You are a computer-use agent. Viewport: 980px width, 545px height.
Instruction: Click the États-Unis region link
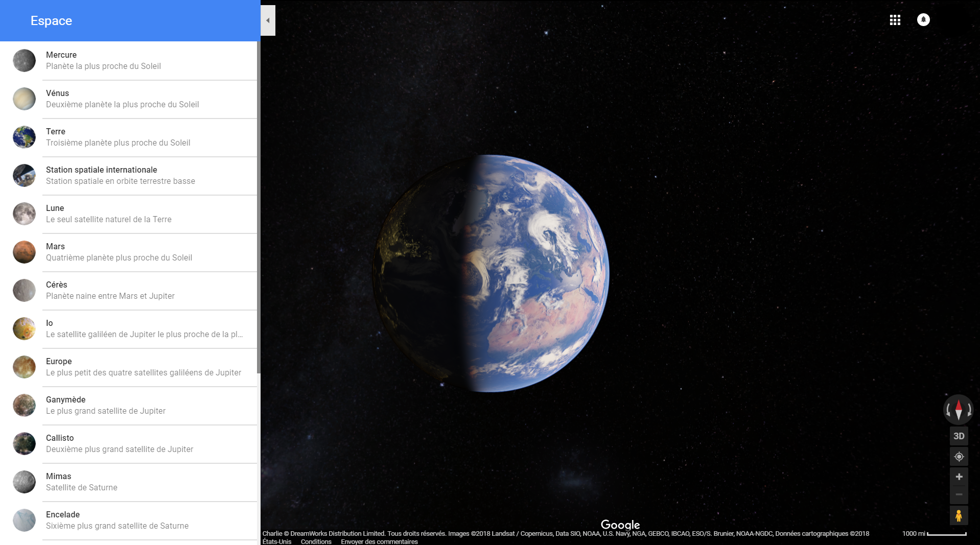[x=277, y=541]
